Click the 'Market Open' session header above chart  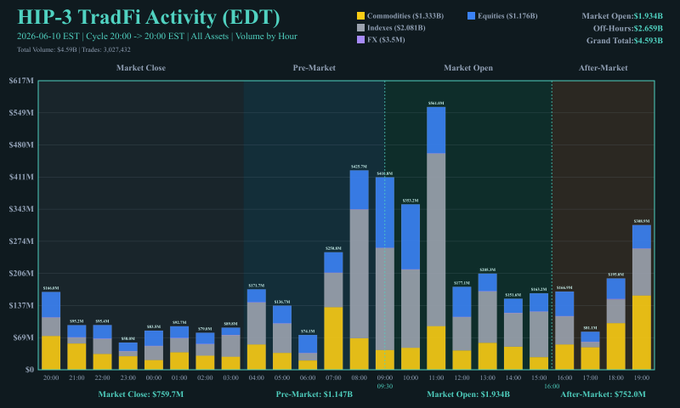pos(468,68)
